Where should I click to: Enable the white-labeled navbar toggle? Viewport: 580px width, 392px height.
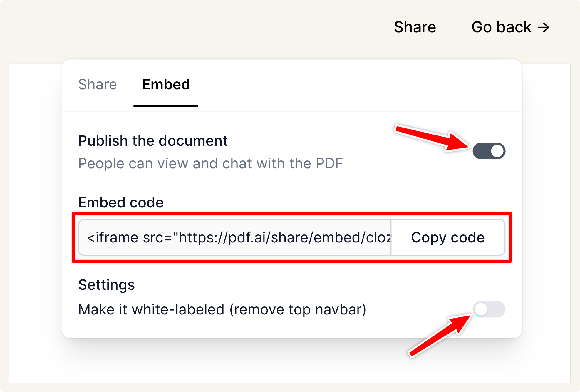click(489, 309)
